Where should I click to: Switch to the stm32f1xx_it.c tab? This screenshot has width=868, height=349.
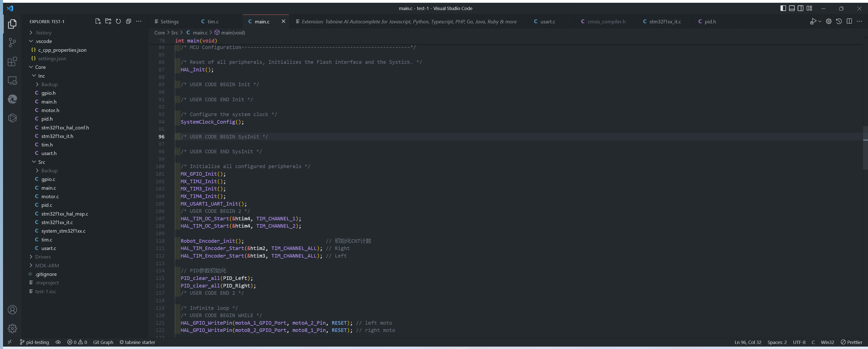(665, 22)
